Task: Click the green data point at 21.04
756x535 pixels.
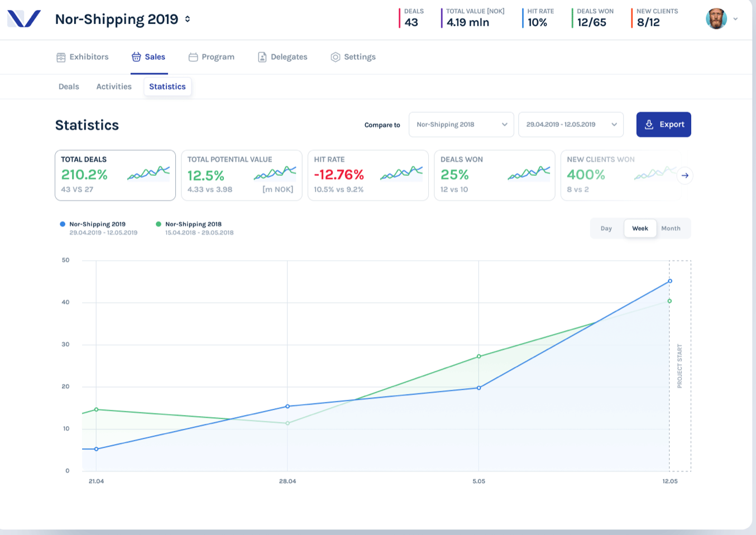Action: (97, 409)
